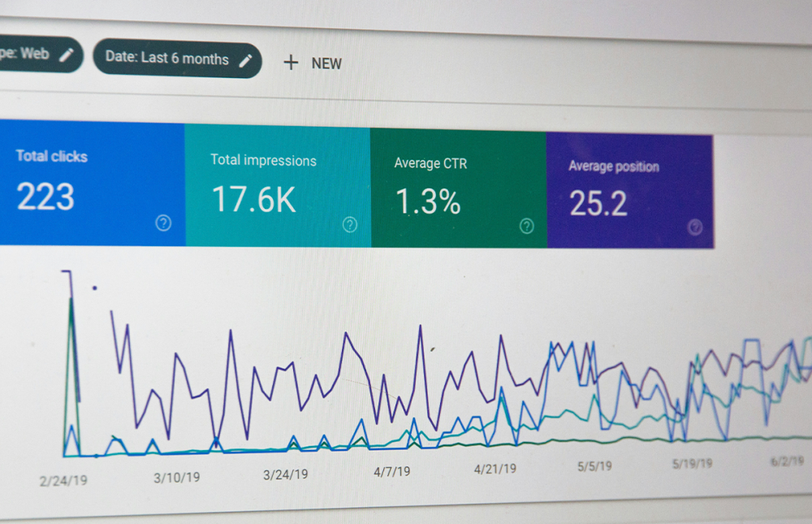Click the pencil icon on the Web search type chip
812x524 pixels.
click(65, 54)
